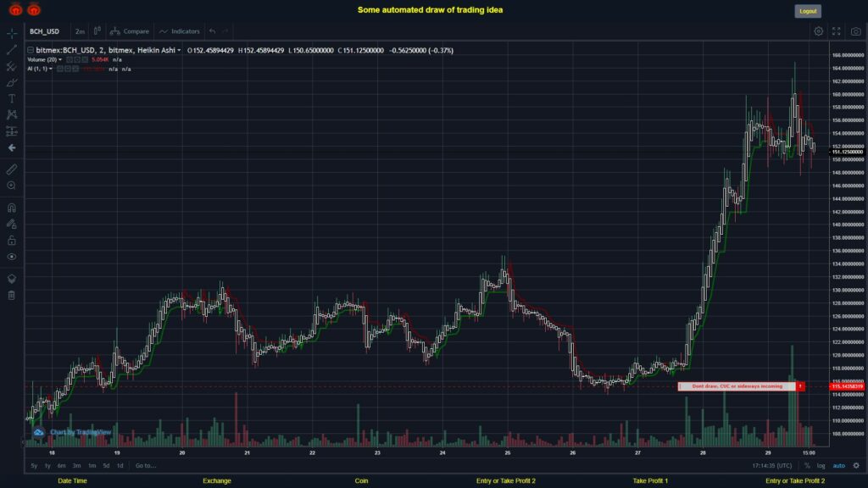
Task: Open Volume indicator settings icon
Action: click(77, 60)
